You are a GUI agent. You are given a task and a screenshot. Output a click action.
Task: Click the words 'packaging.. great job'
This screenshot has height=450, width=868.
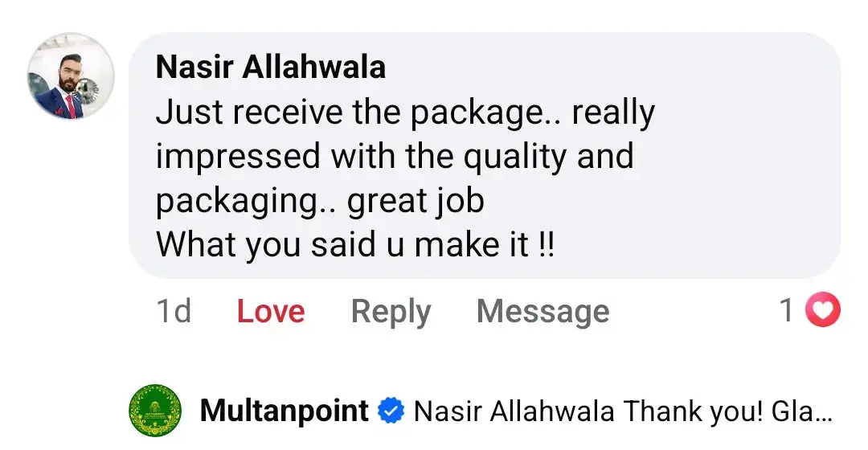coord(320,201)
